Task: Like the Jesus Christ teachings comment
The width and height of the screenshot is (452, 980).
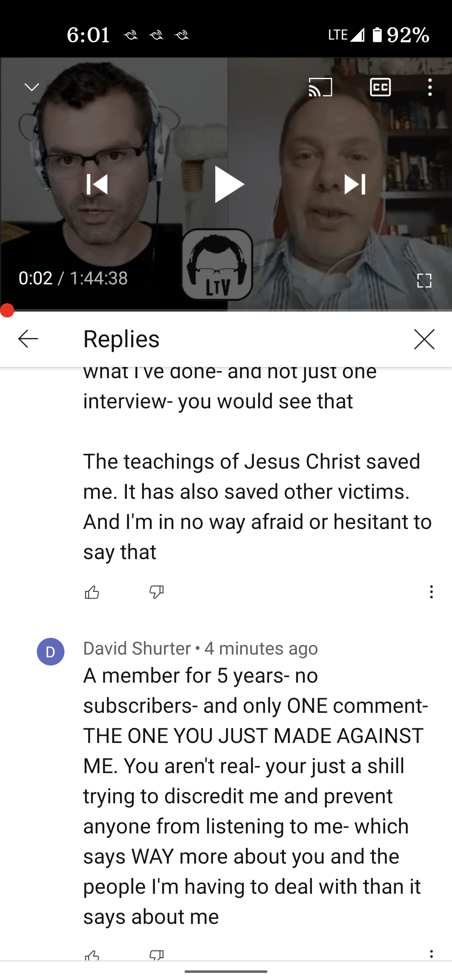Action: [92, 592]
